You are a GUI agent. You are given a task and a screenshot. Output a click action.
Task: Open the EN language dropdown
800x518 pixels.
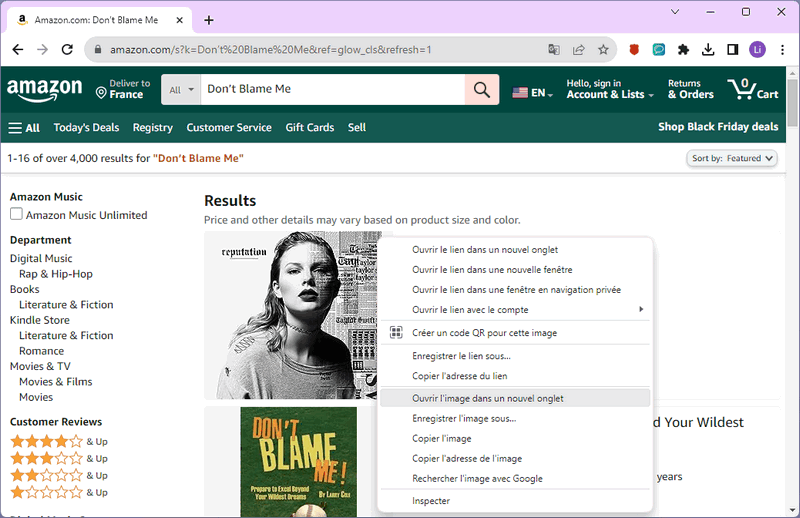pyautogui.click(x=533, y=93)
